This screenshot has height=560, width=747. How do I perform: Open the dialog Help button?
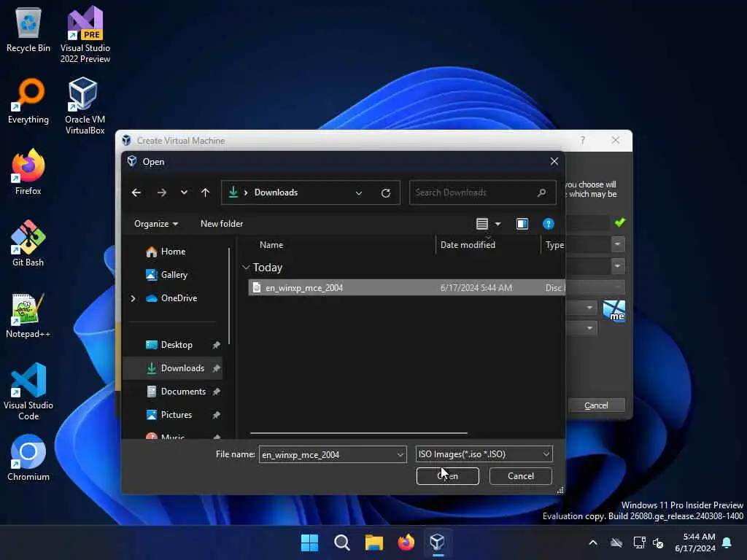click(549, 224)
